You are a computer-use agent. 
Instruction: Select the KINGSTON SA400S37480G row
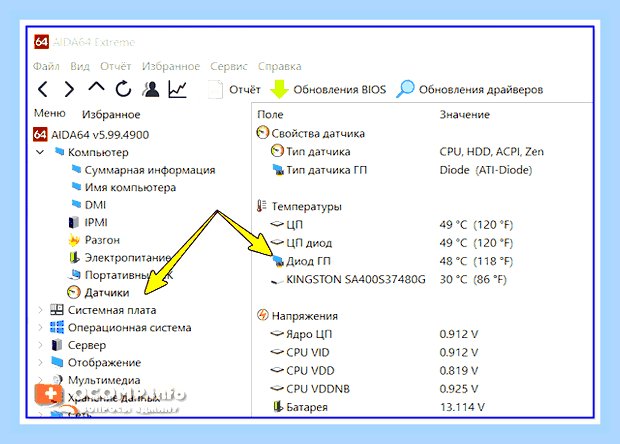click(x=356, y=280)
